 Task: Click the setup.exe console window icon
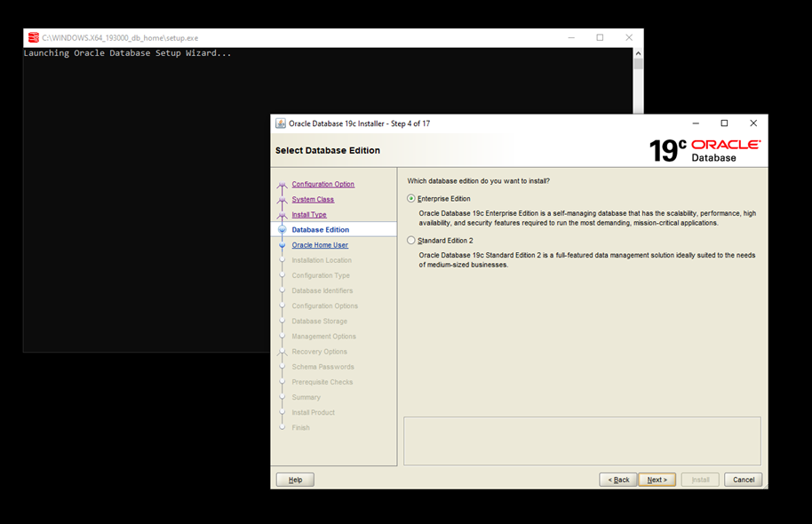[x=34, y=38]
